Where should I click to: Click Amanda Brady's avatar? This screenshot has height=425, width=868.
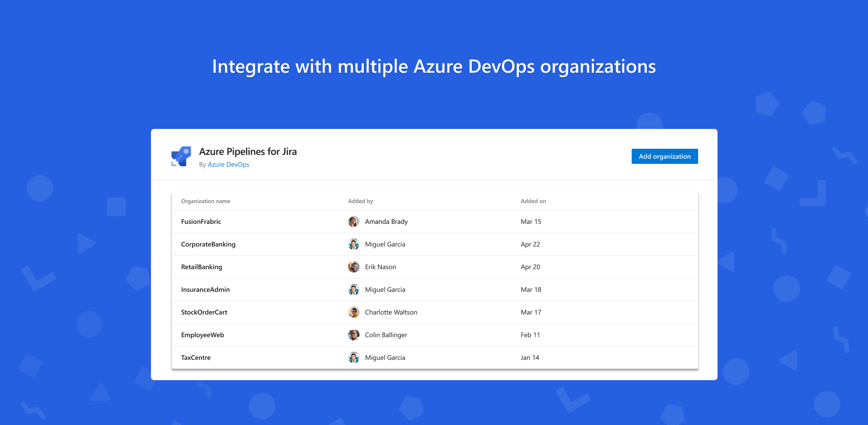[x=354, y=221]
